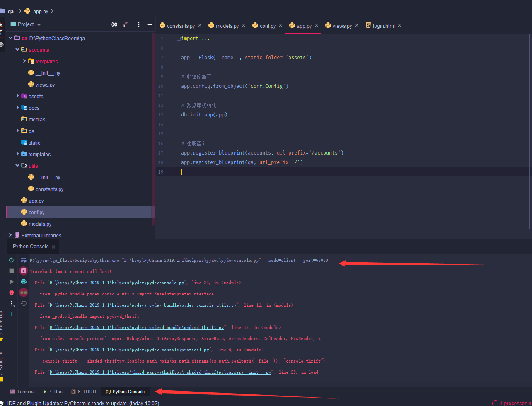Image resolution: width=532 pixels, height=406 pixels.
Task: Open protocol.py traceback link
Action: coord(129,350)
